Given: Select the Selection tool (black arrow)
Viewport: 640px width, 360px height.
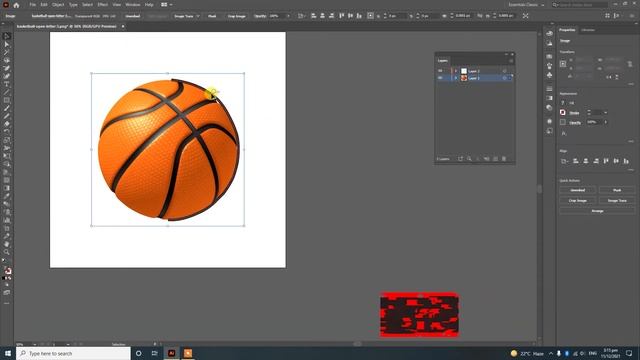Looking at the screenshot, I should click(x=7, y=36).
